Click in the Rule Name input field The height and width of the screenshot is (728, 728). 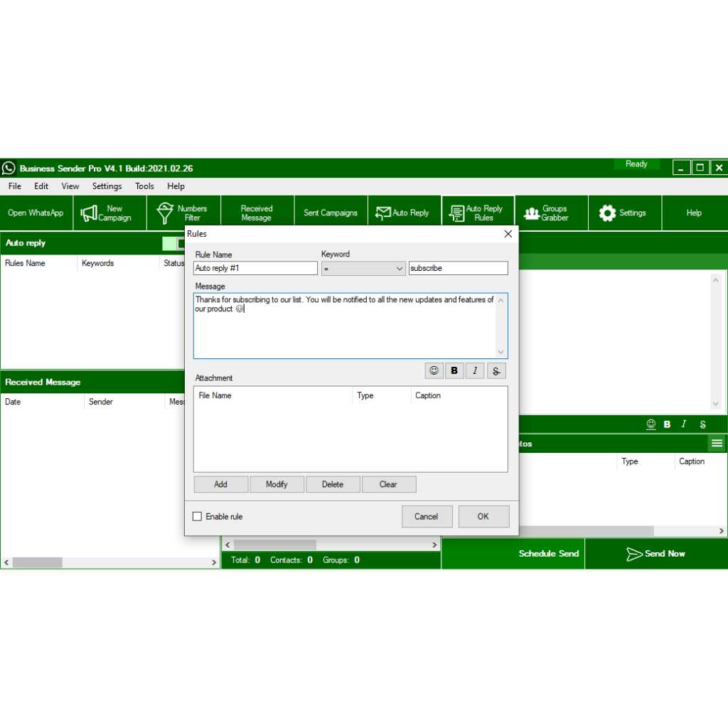(255, 269)
